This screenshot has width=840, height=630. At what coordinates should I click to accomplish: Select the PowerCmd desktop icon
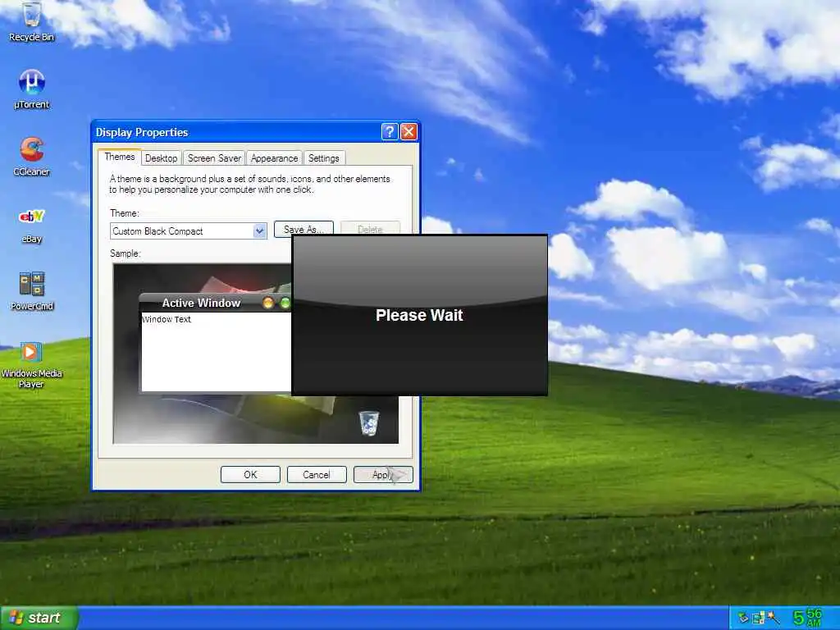click(32, 291)
